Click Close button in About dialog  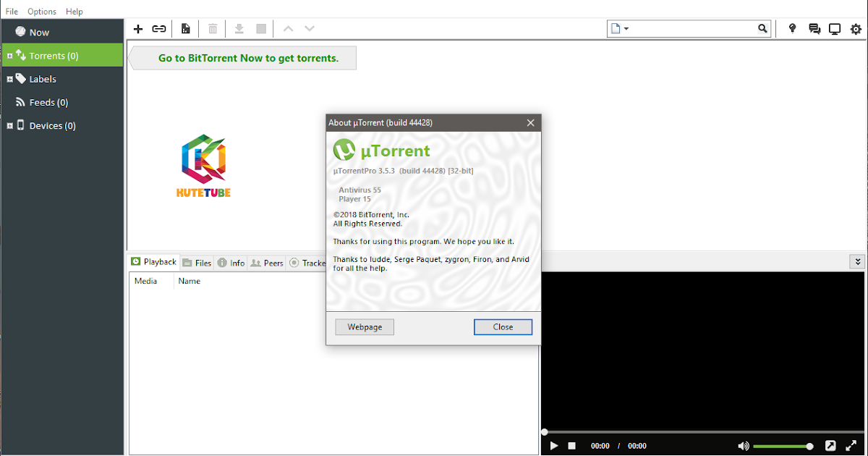click(x=503, y=327)
